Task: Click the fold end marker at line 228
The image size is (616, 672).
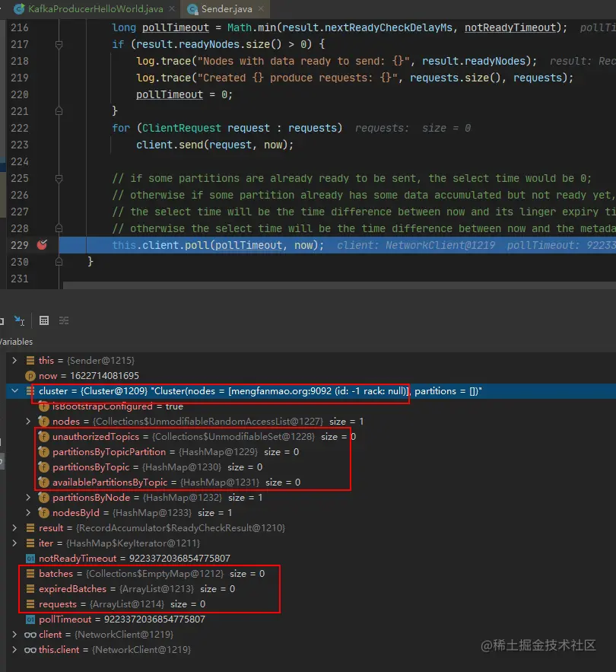Action: 59,228
